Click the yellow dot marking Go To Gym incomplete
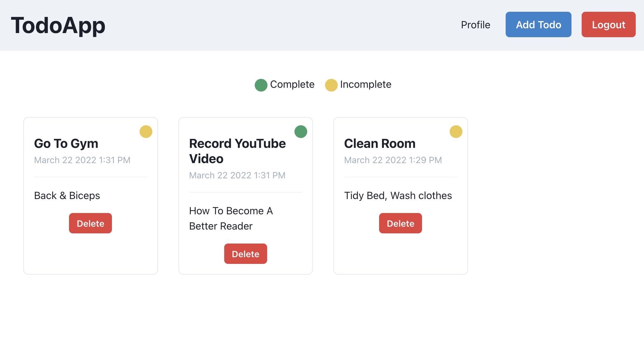 click(146, 132)
